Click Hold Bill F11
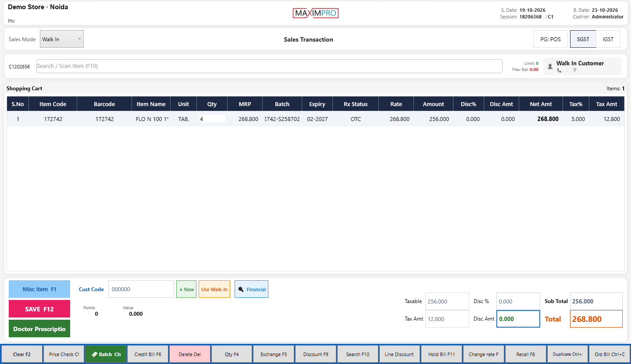The image size is (631, 364). [442, 354]
